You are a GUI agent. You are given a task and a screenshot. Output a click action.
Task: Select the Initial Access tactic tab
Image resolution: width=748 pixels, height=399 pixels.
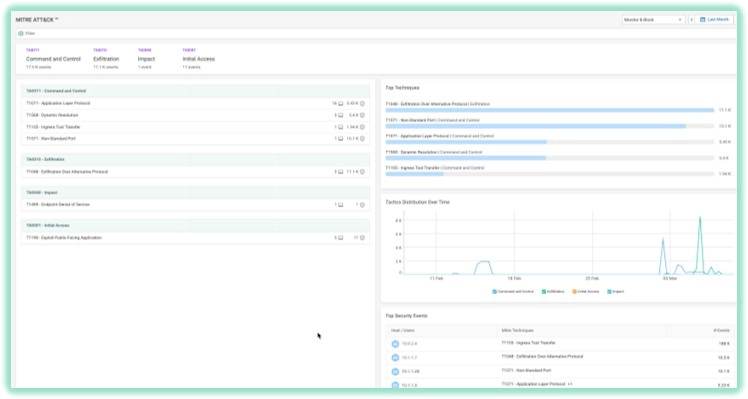click(198, 59)
